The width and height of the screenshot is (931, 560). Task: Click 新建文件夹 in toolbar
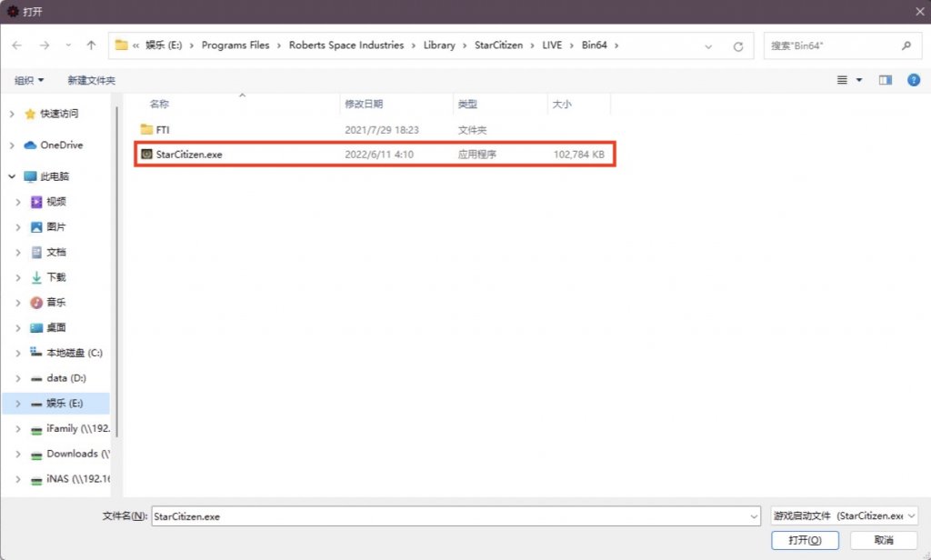(91, 80)
